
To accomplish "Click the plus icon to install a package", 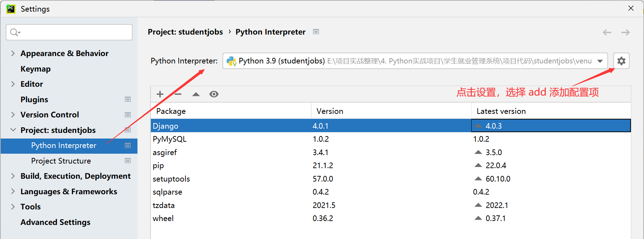I will (x=160, y=94).
